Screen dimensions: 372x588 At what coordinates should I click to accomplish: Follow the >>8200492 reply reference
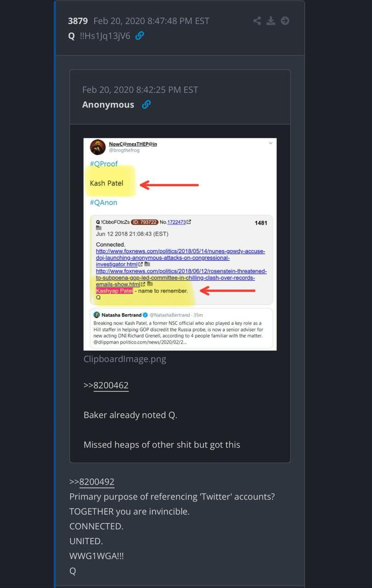[x=92, y=482]
